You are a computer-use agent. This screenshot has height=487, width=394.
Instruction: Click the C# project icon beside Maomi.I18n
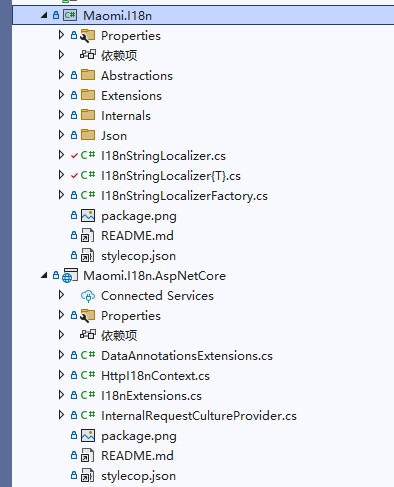click(70, 15)
